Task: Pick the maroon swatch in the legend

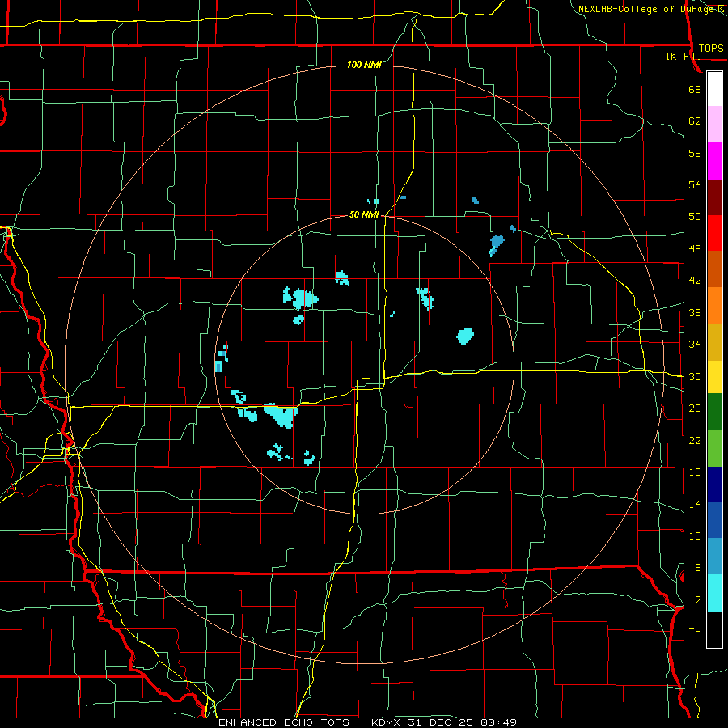Action: tap(714, 197)
